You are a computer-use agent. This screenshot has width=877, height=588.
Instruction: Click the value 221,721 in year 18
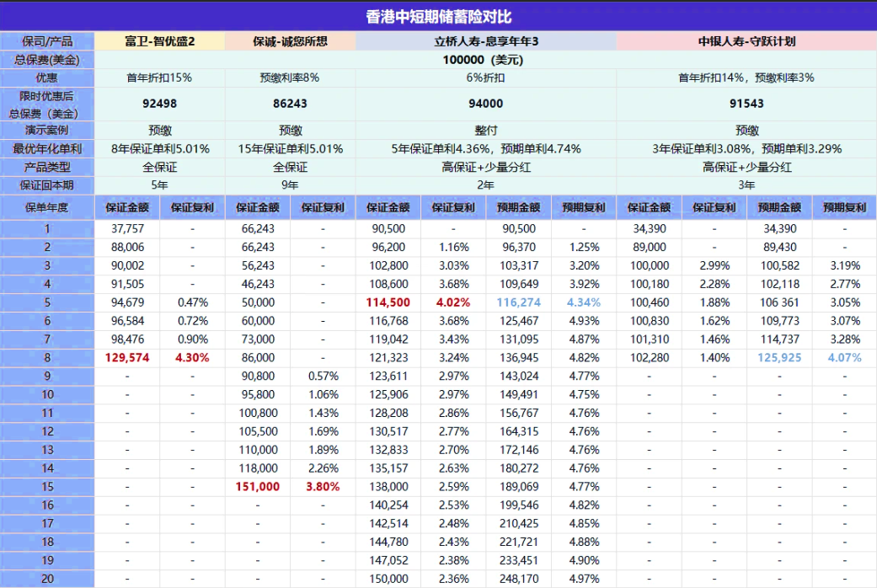coord(519,543)
